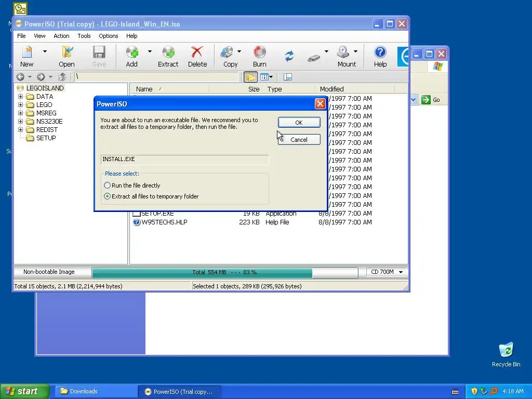The width and height of the screenshot is (532, 399).
Task: Expand the LEGO folder node
Action: pos(20,105)
